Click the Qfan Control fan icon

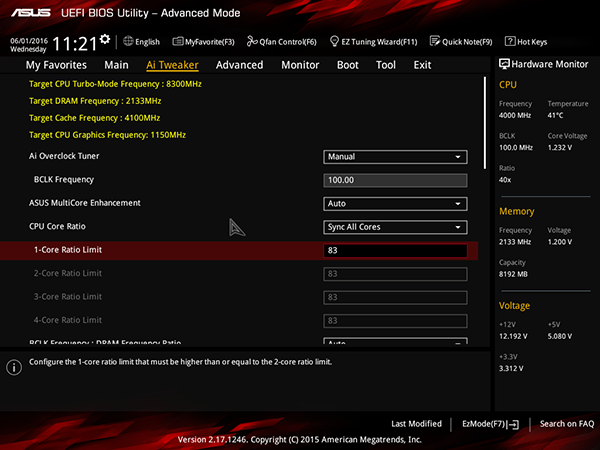pyautogui.click(x=252, y=41)
